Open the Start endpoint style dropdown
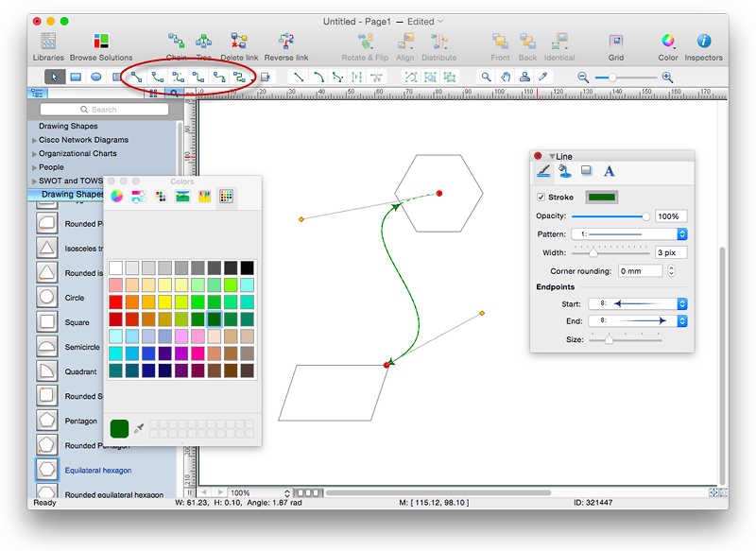The height and width of the screenshot is (551, 756). tap(683, 303)
